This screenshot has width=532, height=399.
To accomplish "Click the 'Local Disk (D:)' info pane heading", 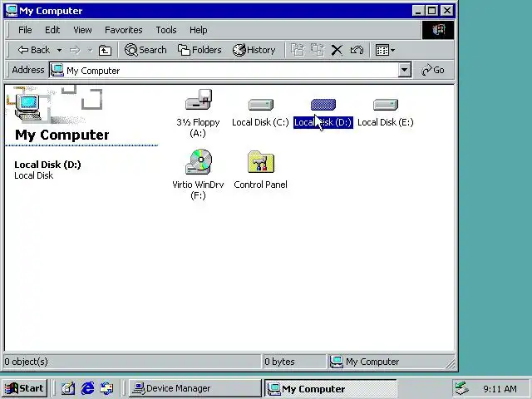I will click(x=47, y=165).
